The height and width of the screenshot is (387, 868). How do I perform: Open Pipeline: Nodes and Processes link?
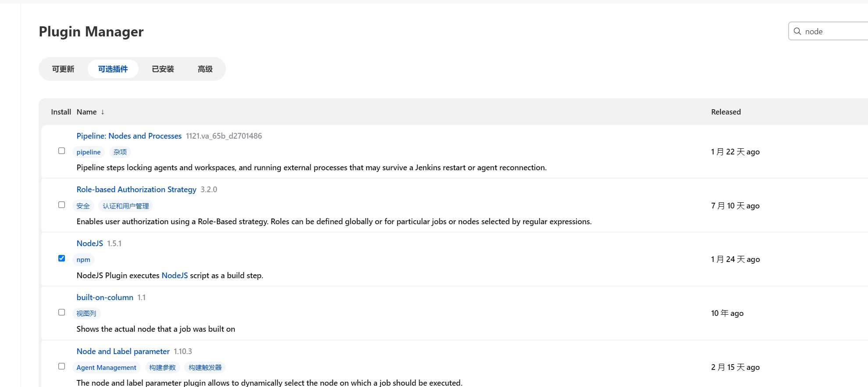tap(129, 136)
